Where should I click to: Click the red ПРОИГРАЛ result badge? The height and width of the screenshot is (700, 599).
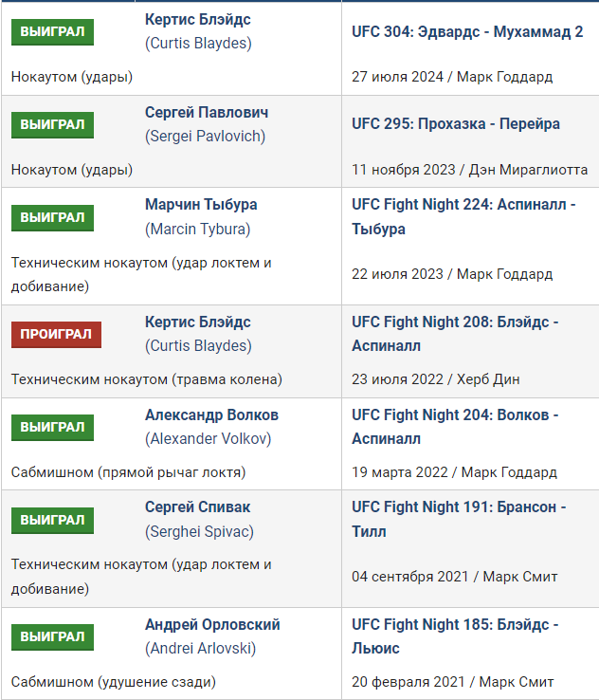56,335
